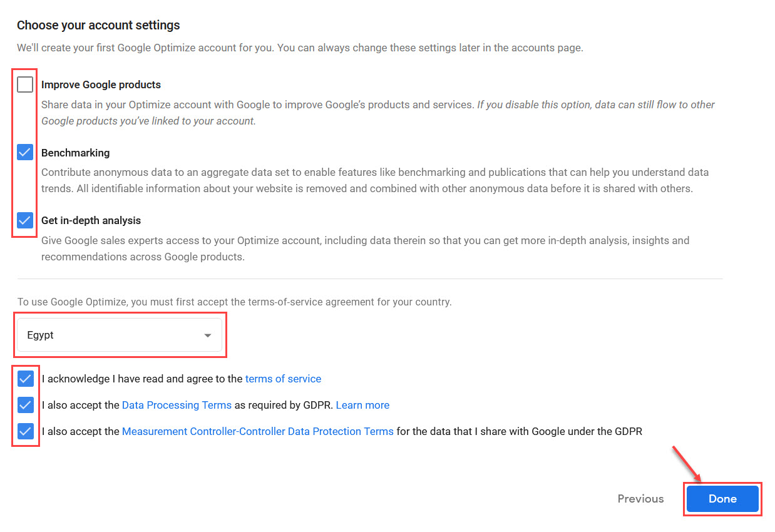Open the terms of service link

click(x=283, y=379)
